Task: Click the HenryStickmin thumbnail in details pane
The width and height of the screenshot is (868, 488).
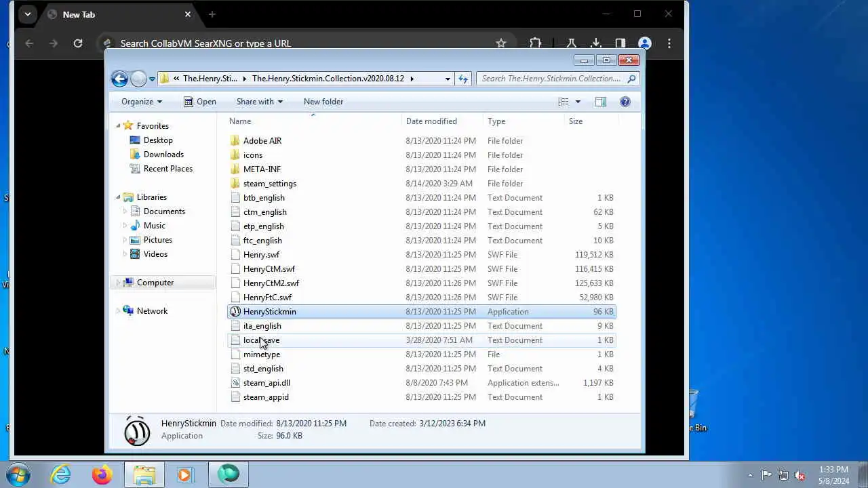Action: (137, 430)
